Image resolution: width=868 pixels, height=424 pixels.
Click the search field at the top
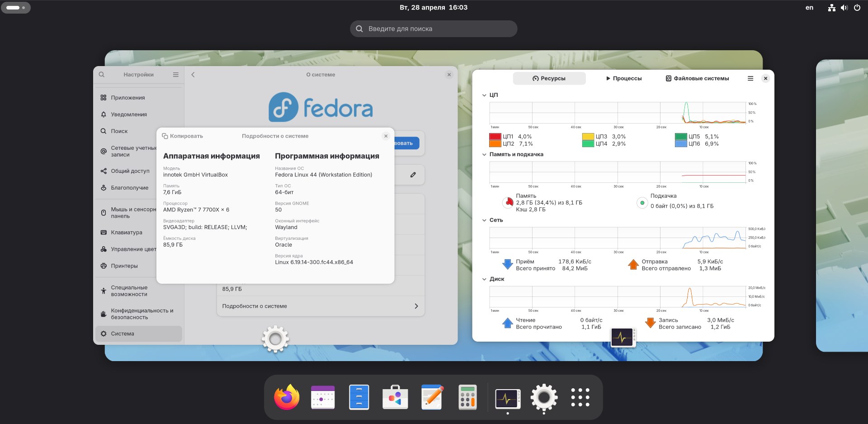click(433, 29)
